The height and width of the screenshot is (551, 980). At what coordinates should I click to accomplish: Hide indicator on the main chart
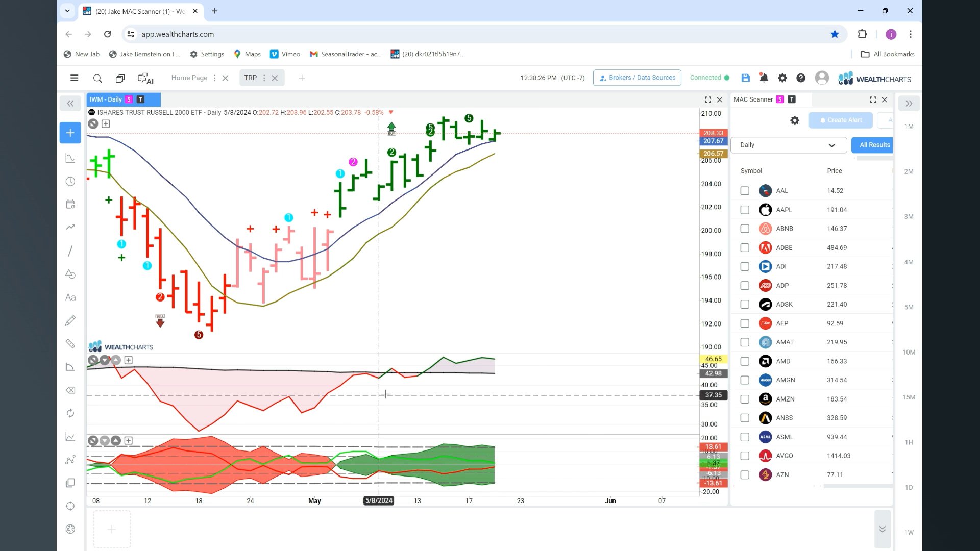[x=93, y=123]
